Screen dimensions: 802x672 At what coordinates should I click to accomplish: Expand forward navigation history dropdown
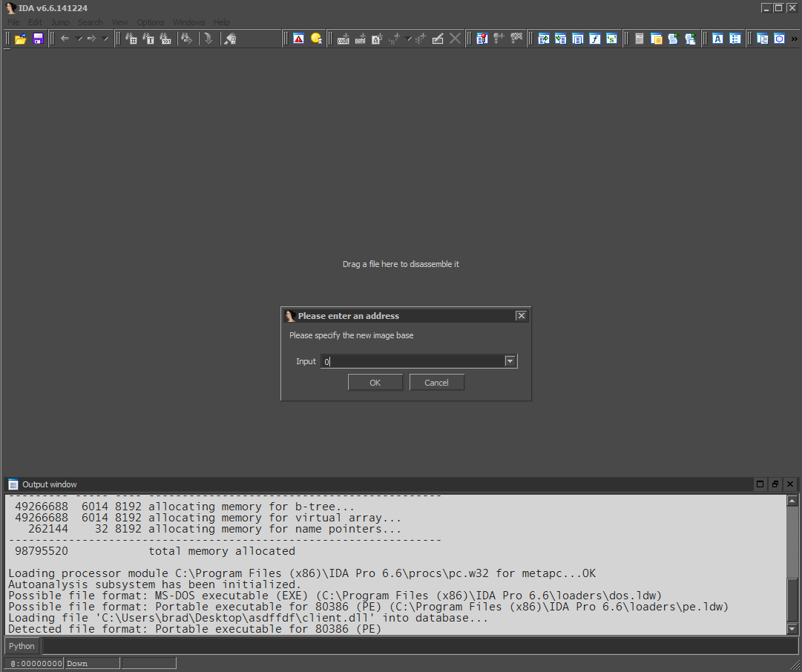coord(105,39)
